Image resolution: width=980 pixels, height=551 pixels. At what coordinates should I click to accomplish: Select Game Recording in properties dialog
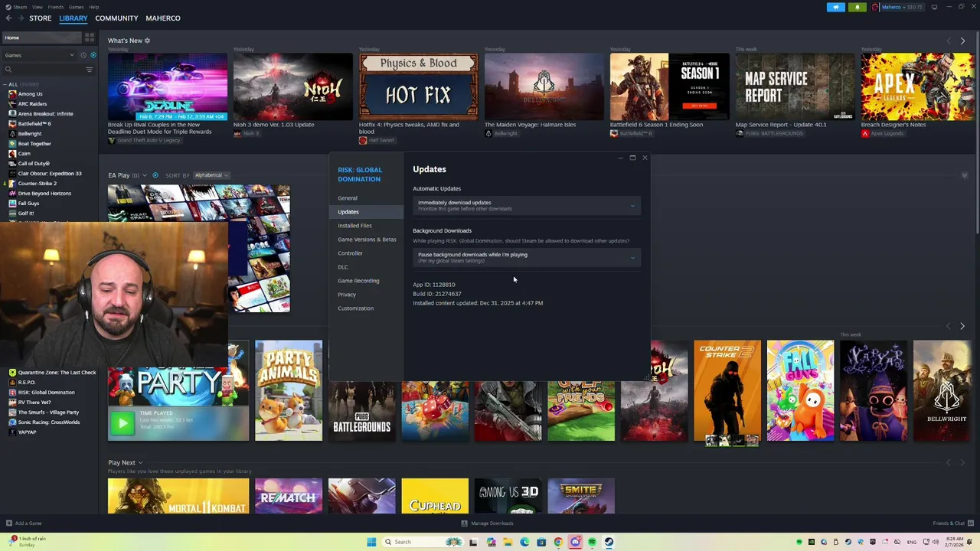pyautogui.click(x=367, y=281)
